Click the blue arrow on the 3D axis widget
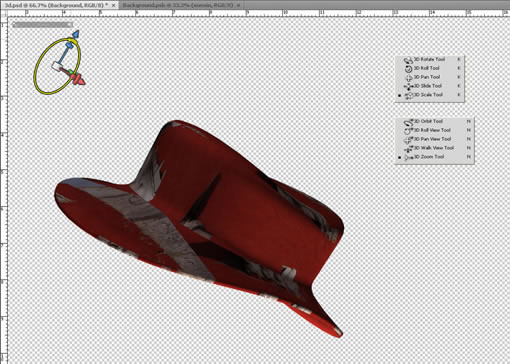The height and width of the screenshot is (364, 510). pos(76,34)
